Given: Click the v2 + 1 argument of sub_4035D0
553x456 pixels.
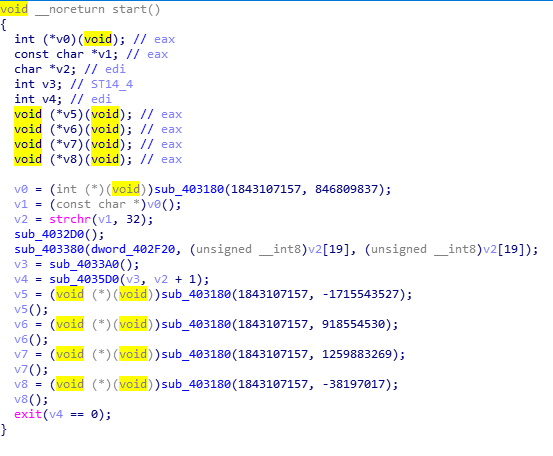Looking at the screenshot, I should click(175, 279).
